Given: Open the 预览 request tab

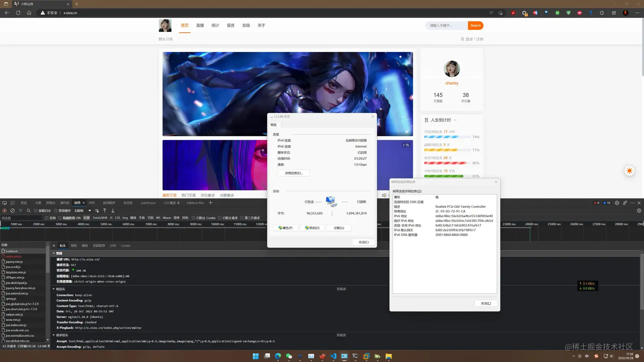Looking at the screenshot, I should 74,246.
